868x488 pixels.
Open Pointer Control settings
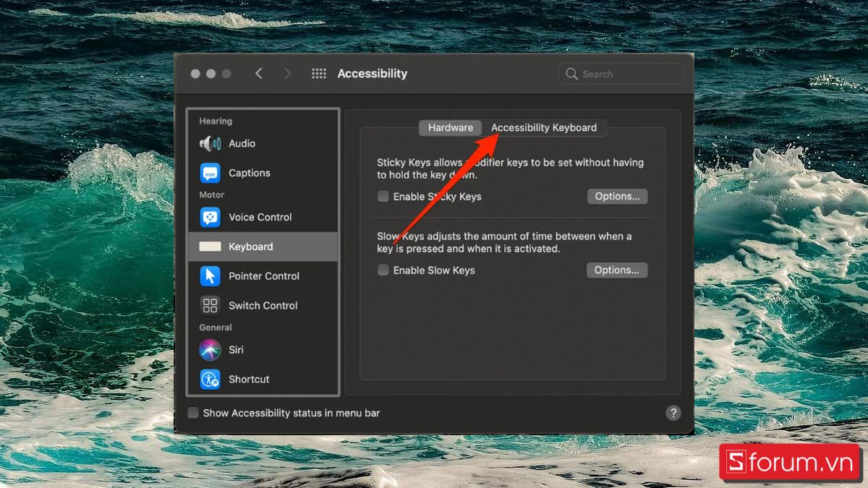pos(264,275)
